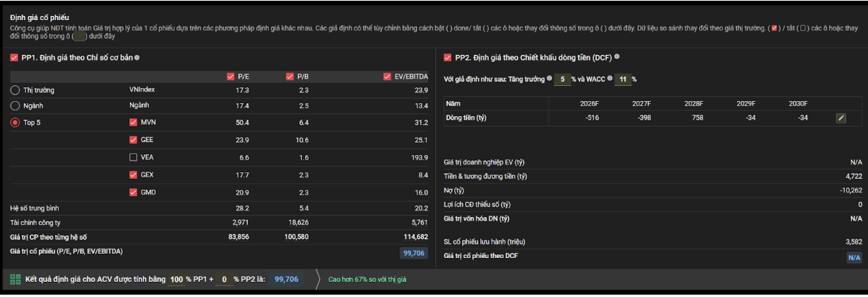Click the info icon next to PP2 DCF title
Viewport: 868px width, 297px height.
617,57
